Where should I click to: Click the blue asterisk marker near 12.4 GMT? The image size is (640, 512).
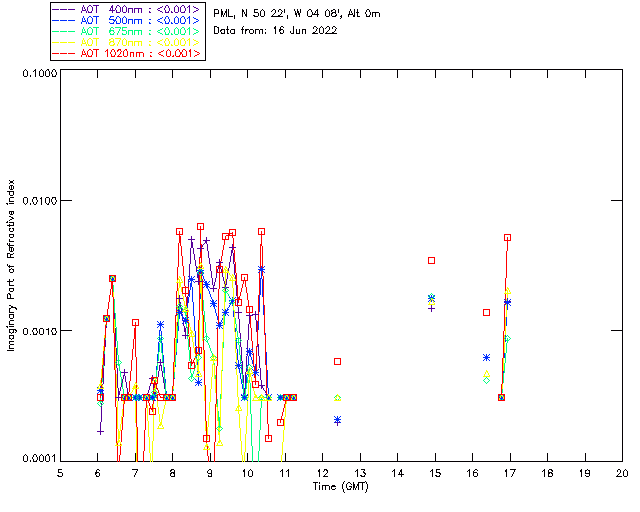[x=338, y=420]
